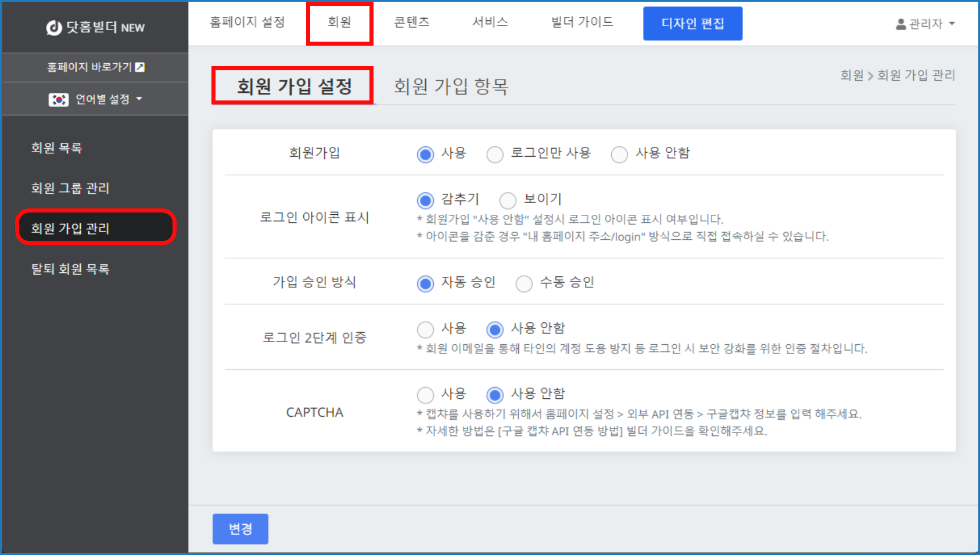Open the 홈페이지 설정 menu
Screen dimensions: 980x555
(247, 22)
